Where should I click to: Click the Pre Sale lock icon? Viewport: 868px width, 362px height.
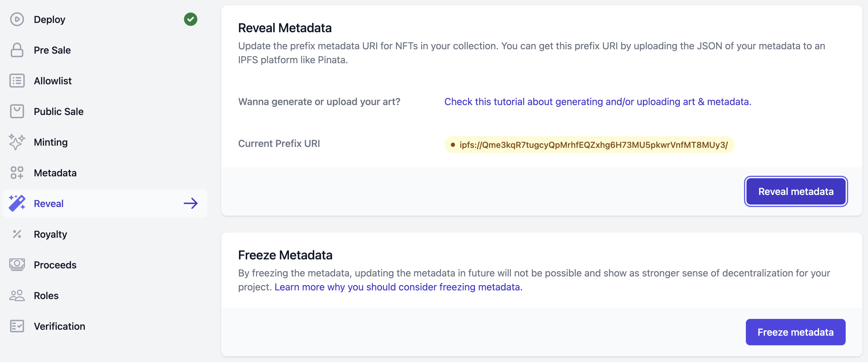click(x=17, y=50)
